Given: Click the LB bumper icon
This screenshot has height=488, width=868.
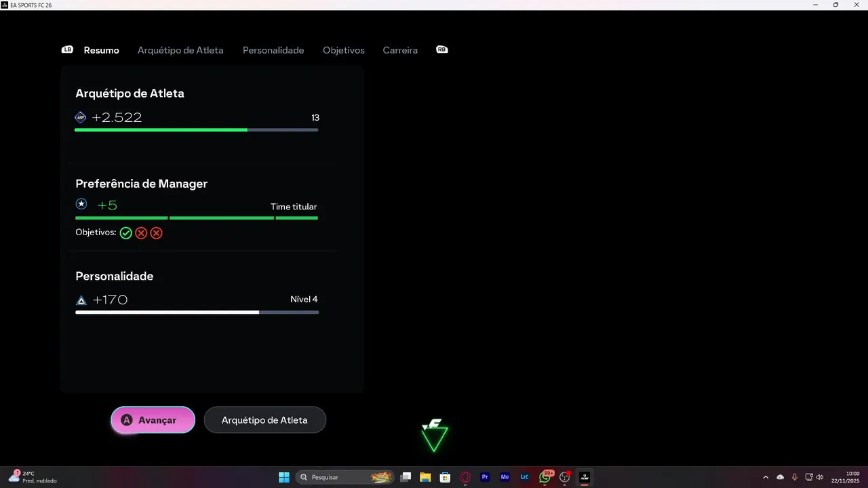Looking at the screenshot, I should pos(67,49).
